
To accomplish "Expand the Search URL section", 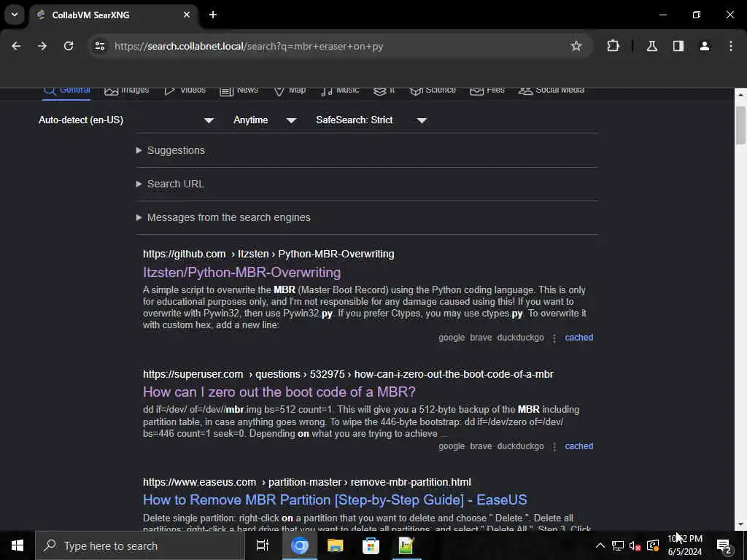I will click(170, 184).
